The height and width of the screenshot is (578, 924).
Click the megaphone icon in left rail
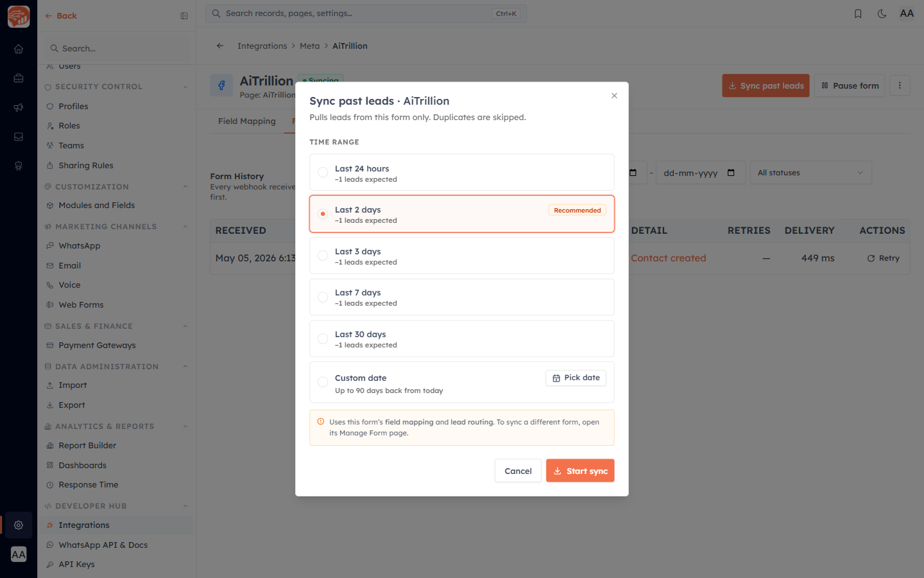(19, 107)
